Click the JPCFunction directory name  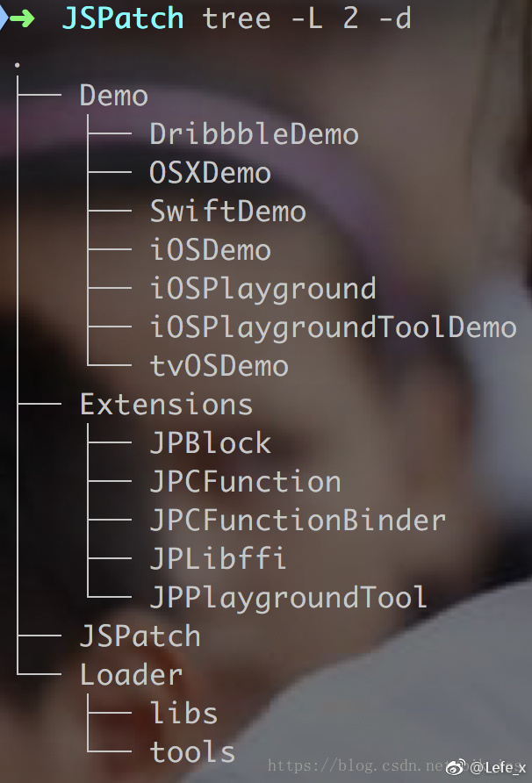pos(245,481)
